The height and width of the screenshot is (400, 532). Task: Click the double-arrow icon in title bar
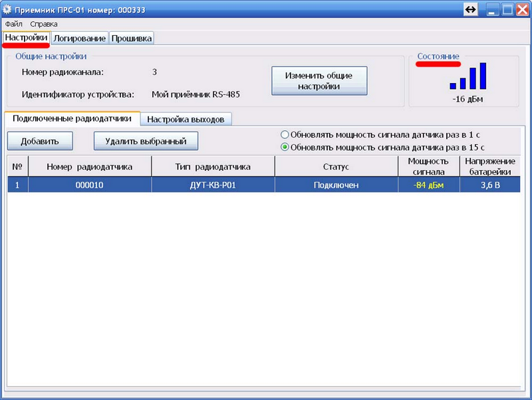[471, 9]
